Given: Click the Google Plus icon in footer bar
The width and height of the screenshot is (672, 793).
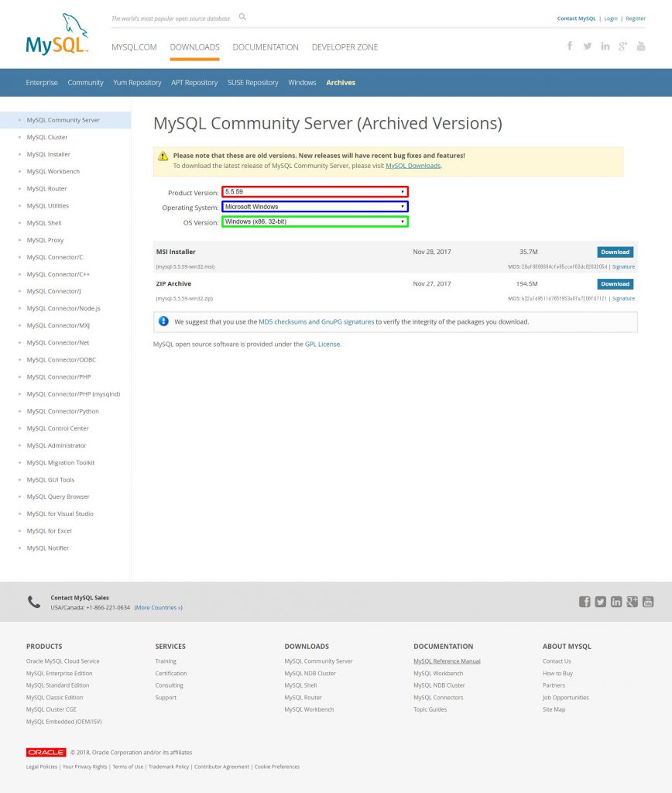Looking at the screenshot, I should 632,601.
